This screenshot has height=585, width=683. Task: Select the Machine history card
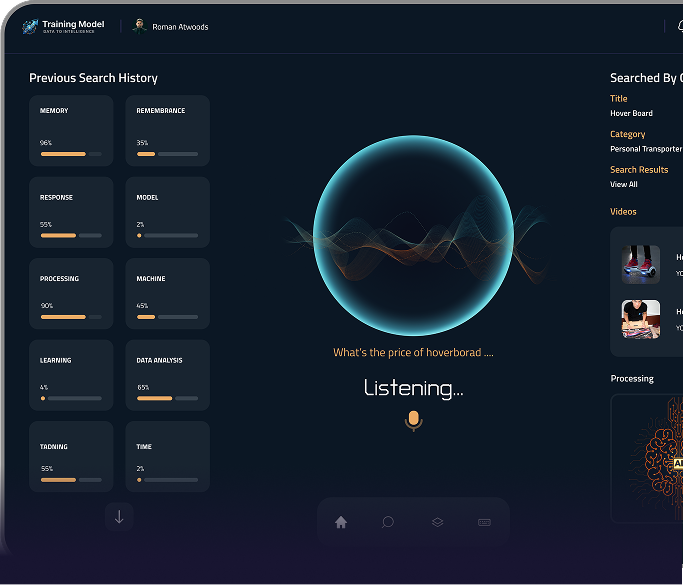point(167,293)
